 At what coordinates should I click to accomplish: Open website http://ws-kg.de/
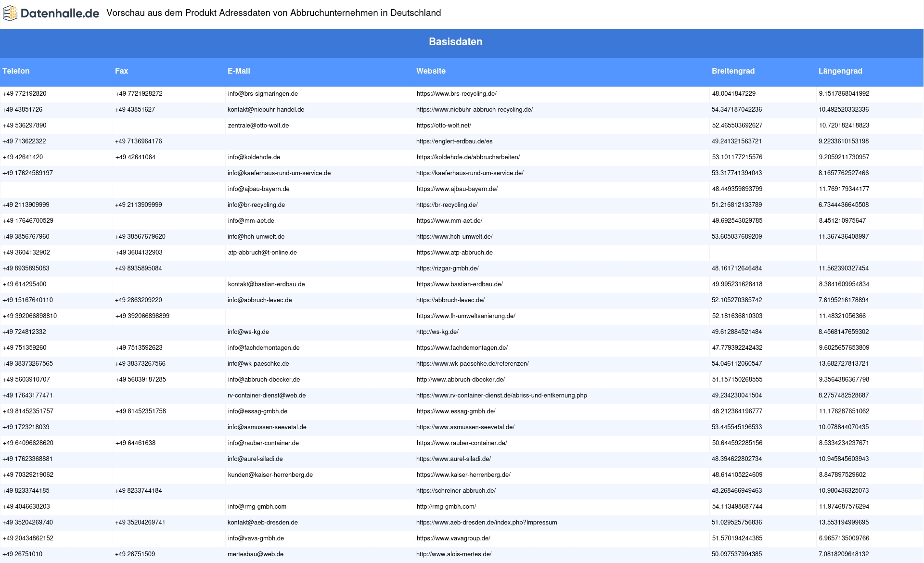[437, 332]
